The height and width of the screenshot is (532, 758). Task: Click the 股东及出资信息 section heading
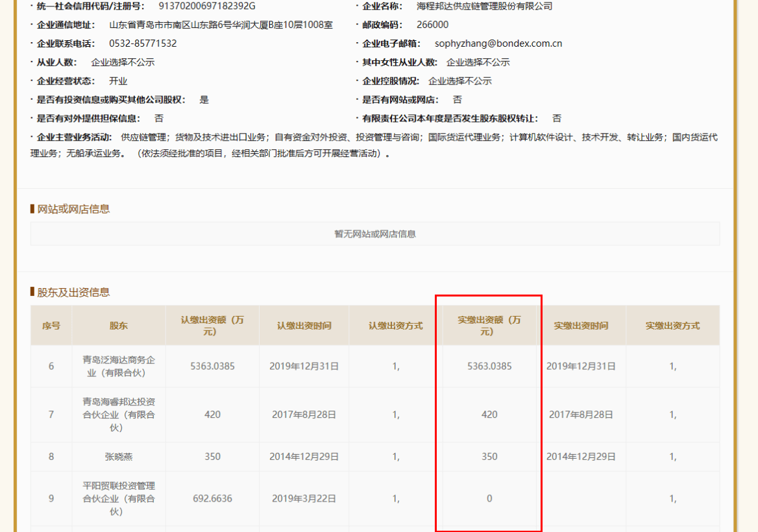(x=73, y=292)
